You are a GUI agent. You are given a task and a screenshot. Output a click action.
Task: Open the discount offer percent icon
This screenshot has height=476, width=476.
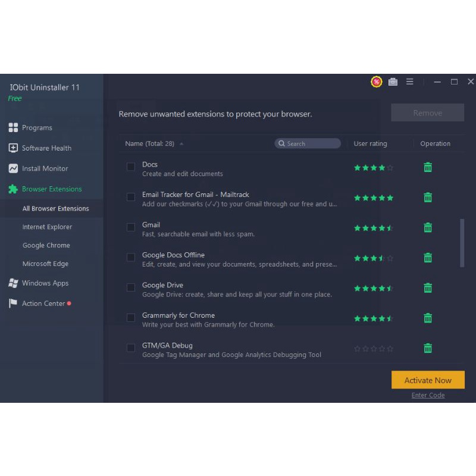pos(376,82)
